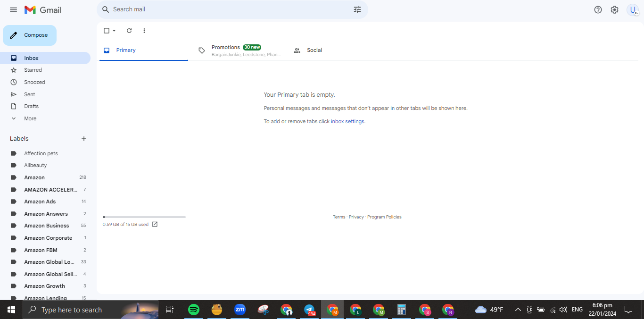Open the main menu hamburger icon

pos(13,10)
